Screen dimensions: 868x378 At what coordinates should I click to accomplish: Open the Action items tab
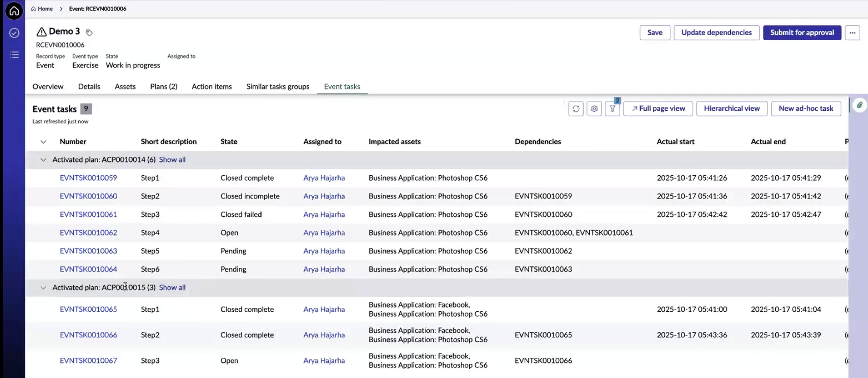click(212, 87)
